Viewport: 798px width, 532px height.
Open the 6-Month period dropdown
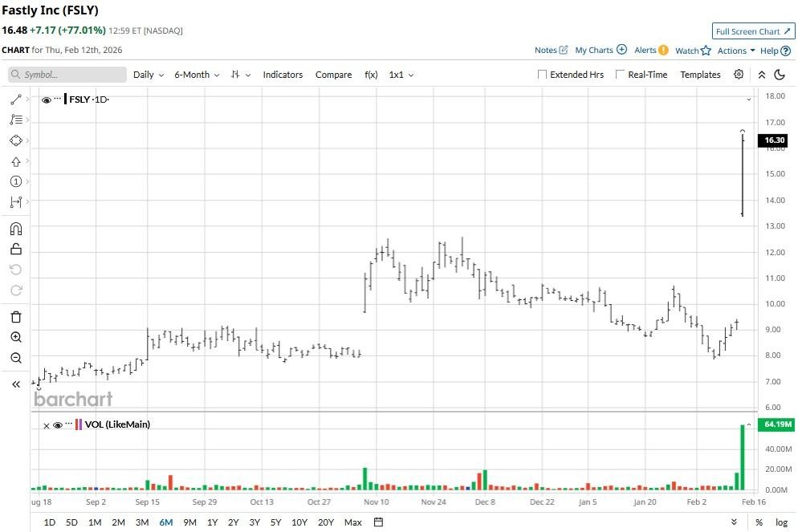click(197, 75)
